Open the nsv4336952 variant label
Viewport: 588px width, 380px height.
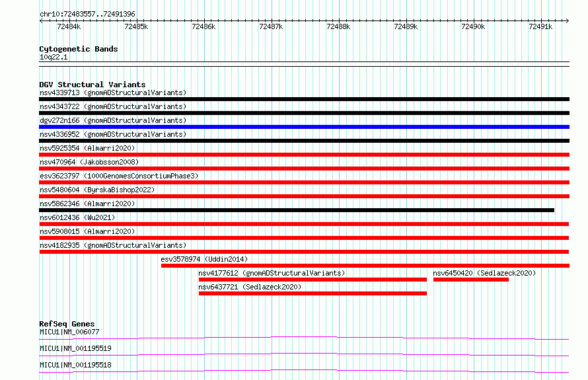click(113, 134)
